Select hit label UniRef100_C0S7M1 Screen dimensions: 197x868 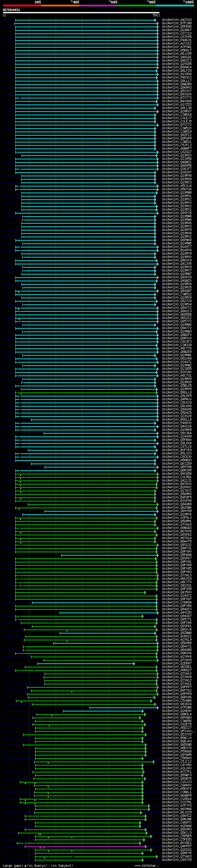(x=177, y=802)
